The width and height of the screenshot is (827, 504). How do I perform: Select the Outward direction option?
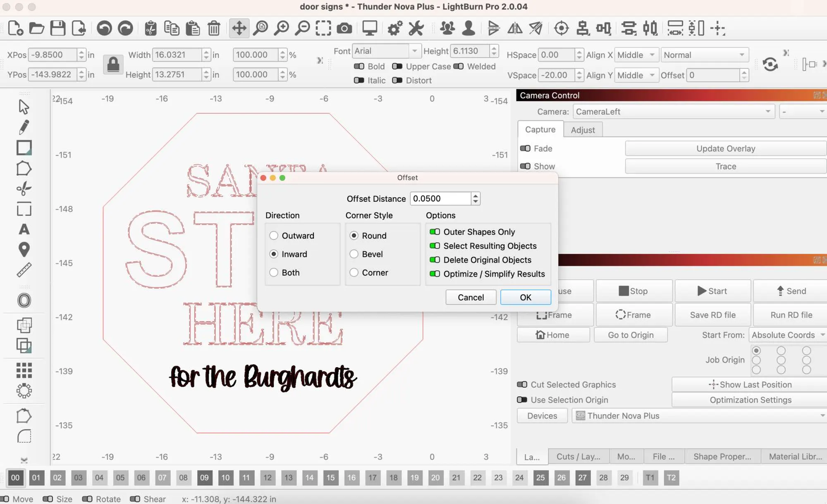tap(274, 235)
